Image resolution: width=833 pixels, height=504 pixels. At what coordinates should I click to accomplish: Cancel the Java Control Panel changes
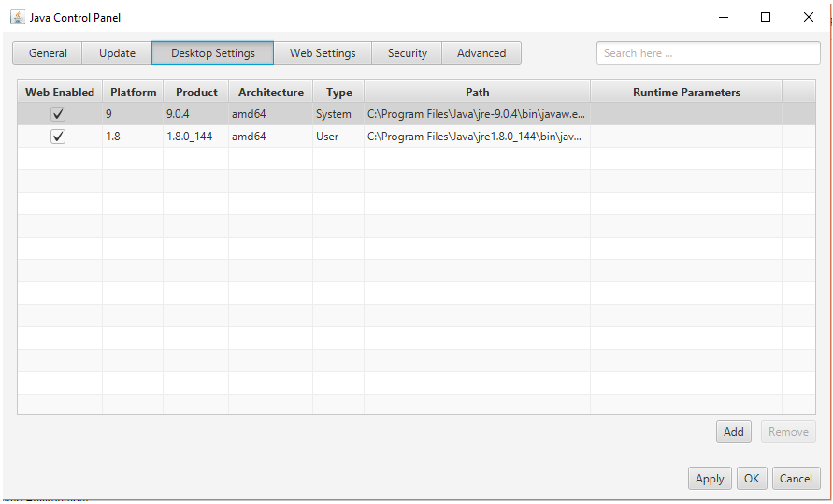tap(796, 479)
